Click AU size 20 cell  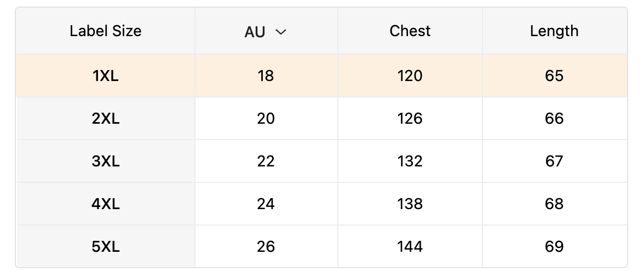[266, 118]
